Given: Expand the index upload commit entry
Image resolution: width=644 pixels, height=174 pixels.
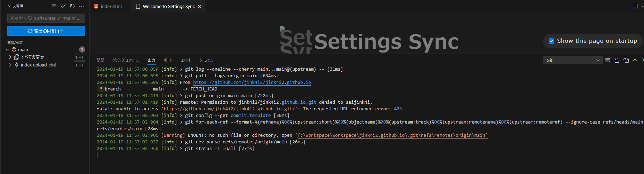Looking at the screenshot, I should coord(10,65).
